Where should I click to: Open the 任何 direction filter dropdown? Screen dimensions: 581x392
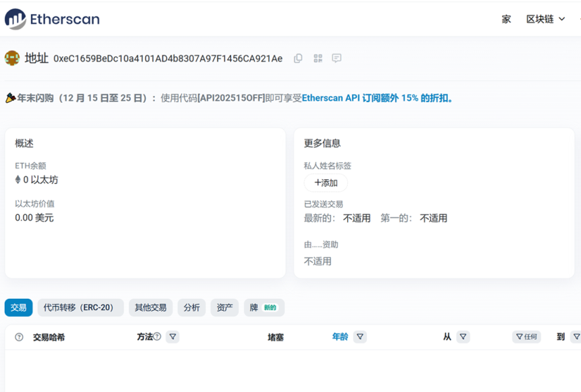tap(526, 337)
